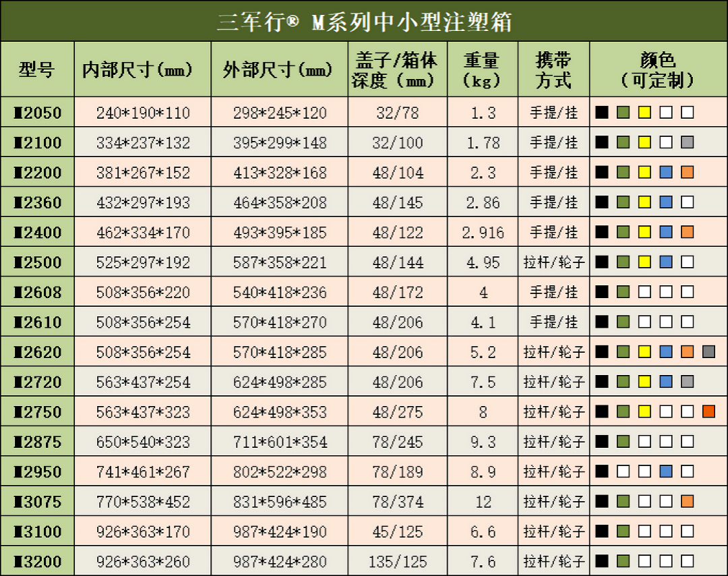Click the 颜色(可定制) column header
The image size is (728, 576).
pyautogui.click(x=657, y=70)
